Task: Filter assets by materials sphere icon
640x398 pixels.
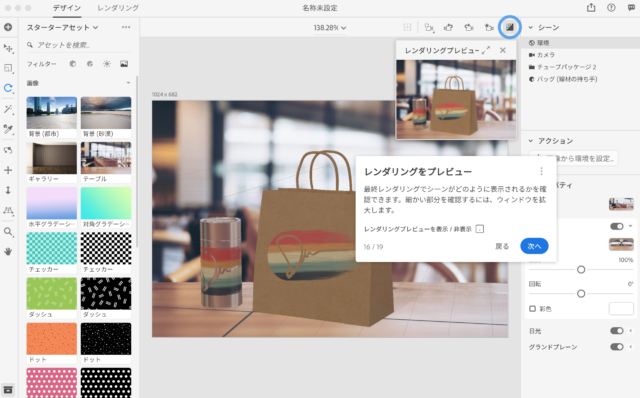Action: 90,64
